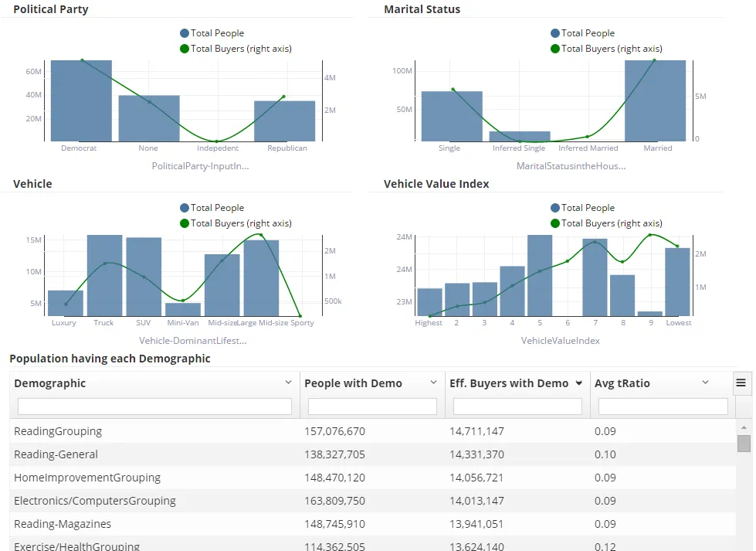Open the table hamburger menu icon
Image resolution: width=756 pixels, height=551 pixels.
coord(741,383)
